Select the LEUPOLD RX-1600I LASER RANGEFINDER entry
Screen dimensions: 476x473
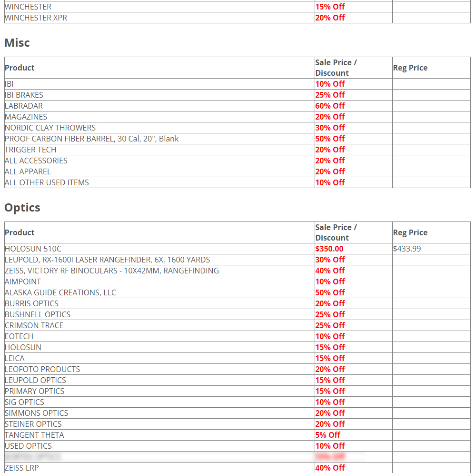pos(107,260)
